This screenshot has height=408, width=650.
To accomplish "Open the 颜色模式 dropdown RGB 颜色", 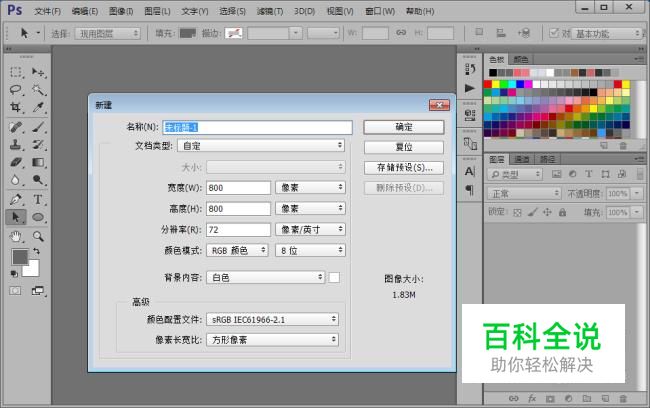I will (x=237, y=250).
